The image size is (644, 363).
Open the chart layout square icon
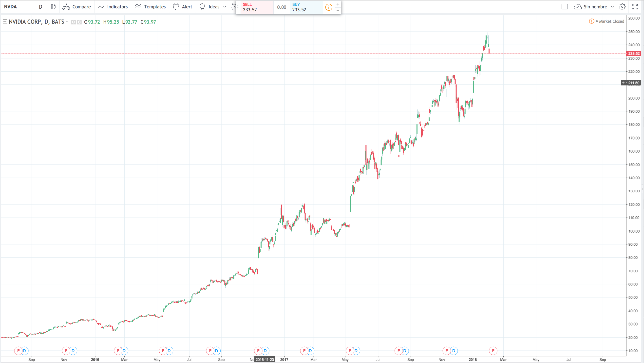pos(565,7)
